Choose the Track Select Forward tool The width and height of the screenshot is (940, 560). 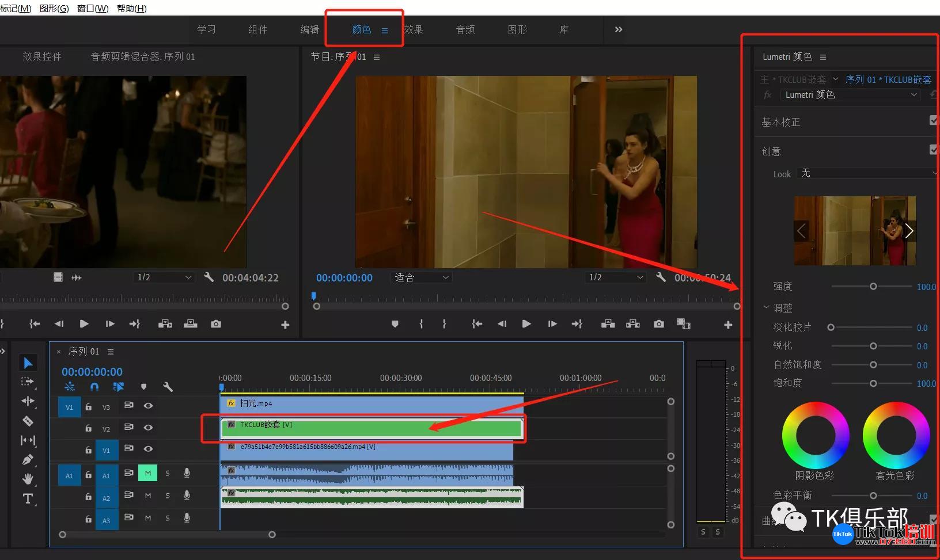[28, 382]
